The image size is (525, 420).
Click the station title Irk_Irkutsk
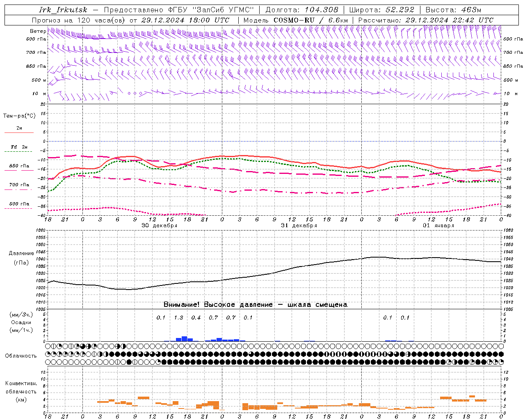[x=63, y=10]
